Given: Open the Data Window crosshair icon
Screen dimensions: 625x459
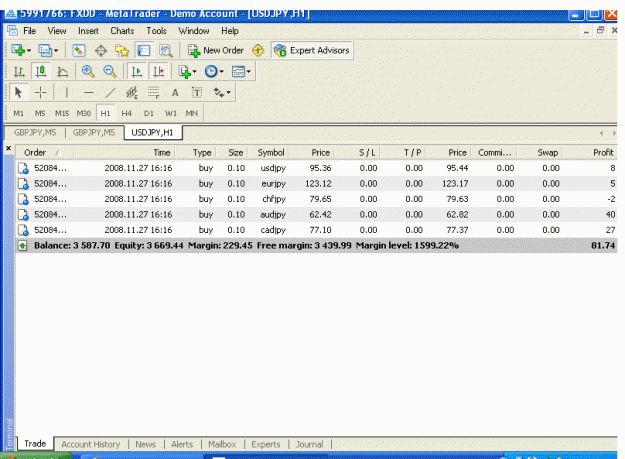Looking at the screenshot, I should 101,51.
